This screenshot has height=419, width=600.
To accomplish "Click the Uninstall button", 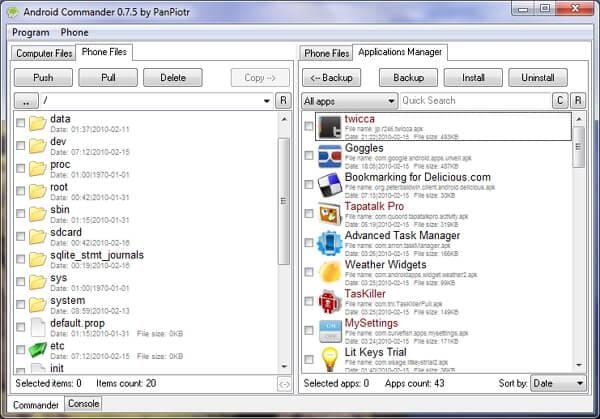I will pos(538,78).
